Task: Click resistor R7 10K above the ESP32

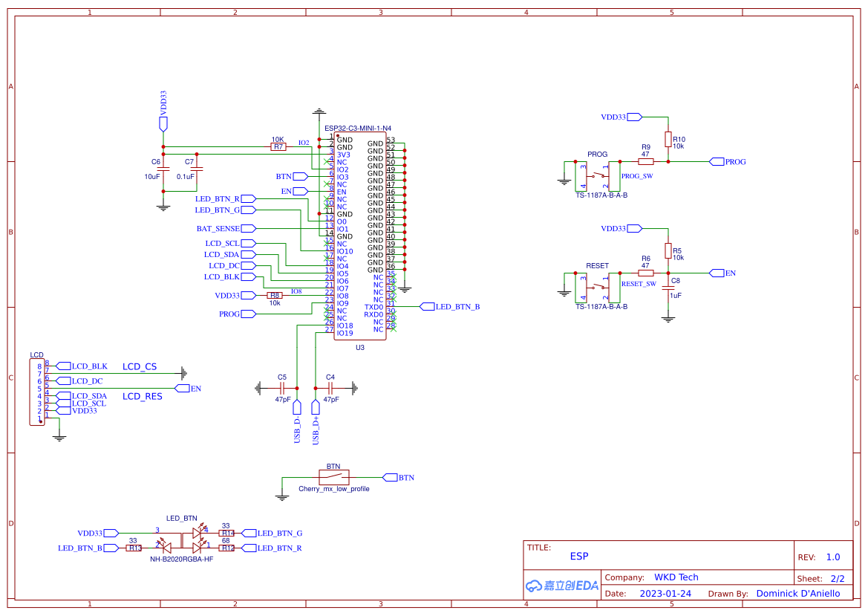Action: (278, 146)
